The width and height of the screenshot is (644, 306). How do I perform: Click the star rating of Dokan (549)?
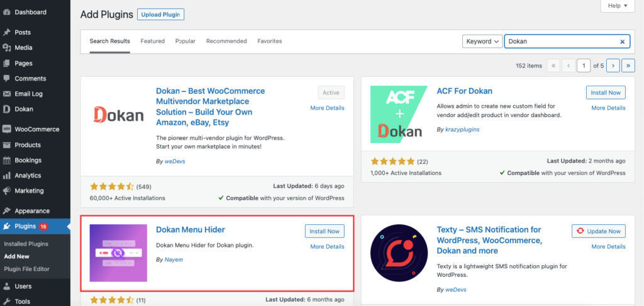112,186
